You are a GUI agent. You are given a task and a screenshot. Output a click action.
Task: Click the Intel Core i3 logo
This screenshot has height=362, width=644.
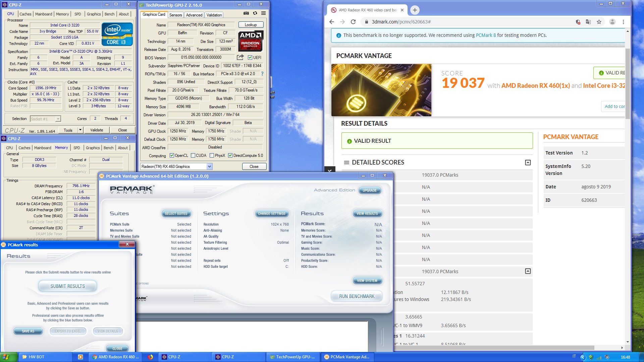click(x=117, y=34)
